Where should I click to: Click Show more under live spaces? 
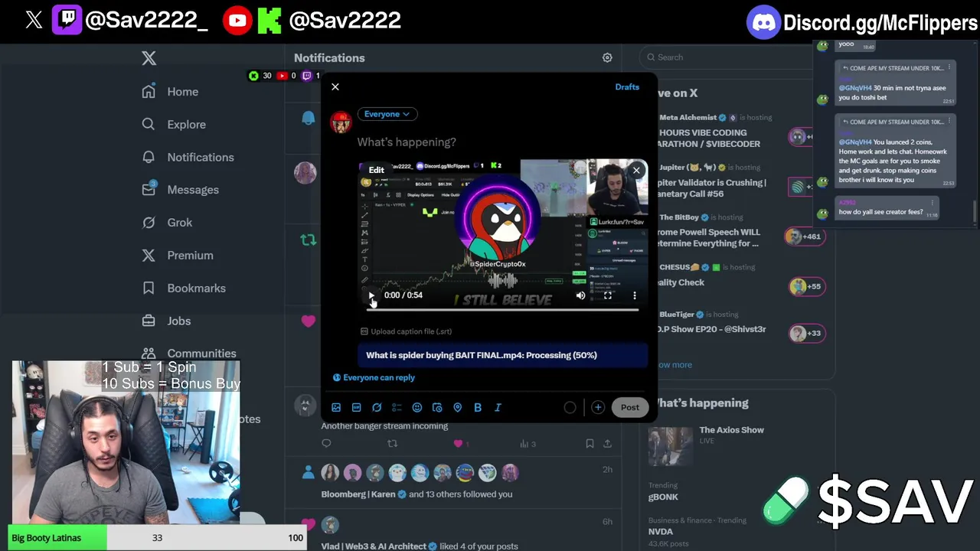pos(674,365)
